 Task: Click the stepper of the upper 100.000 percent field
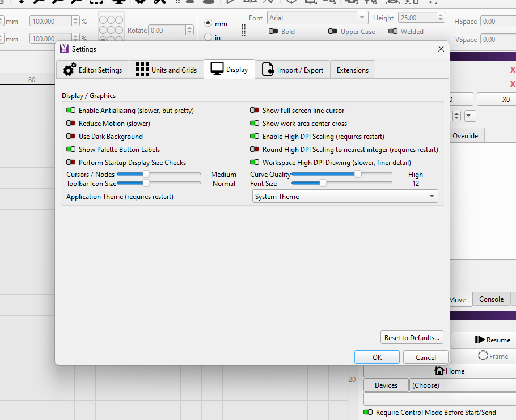[x=75, y=21]
